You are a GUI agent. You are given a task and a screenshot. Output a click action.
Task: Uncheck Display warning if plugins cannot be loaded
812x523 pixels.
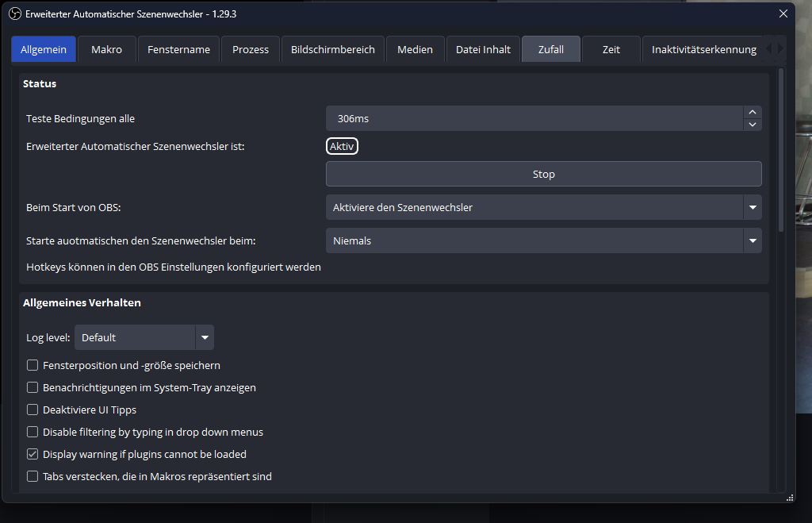click(x=33, y=455)
